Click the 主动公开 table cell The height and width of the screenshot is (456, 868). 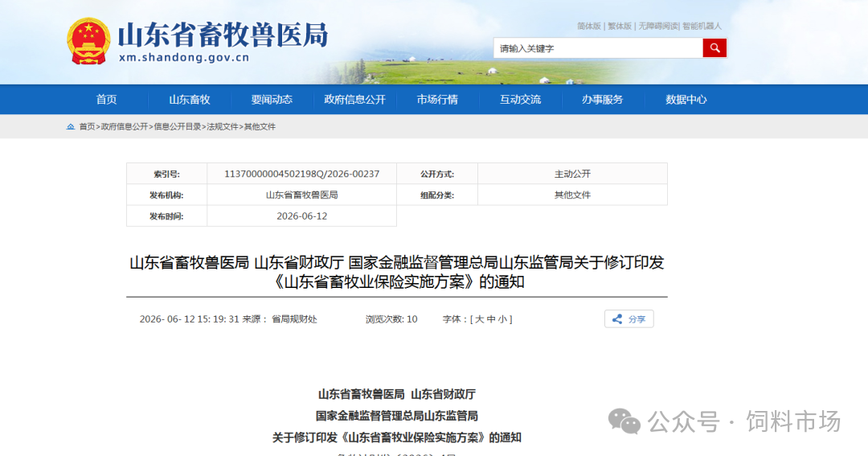[572, 174]
